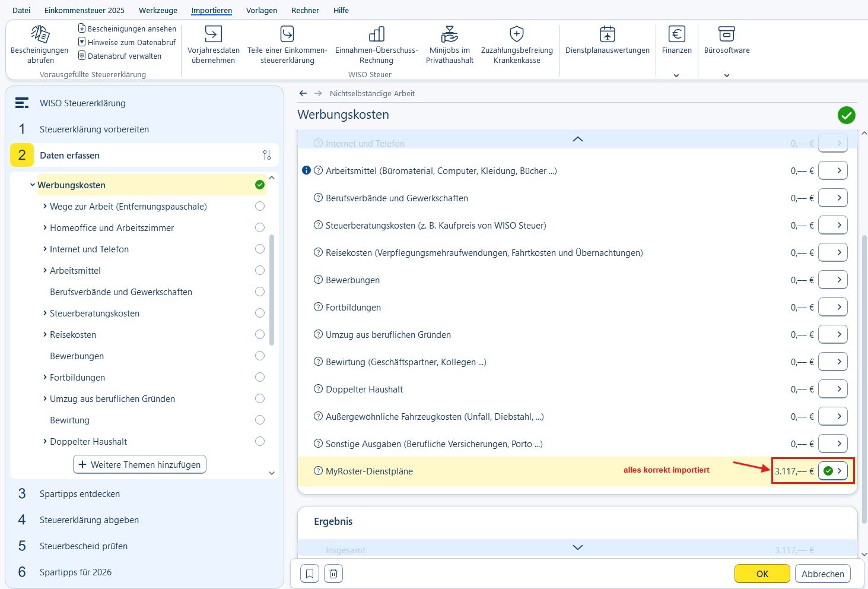Click the WISO Steuererklärung menu icon
This screenshot has height=589, width=868.
point(22,103)
